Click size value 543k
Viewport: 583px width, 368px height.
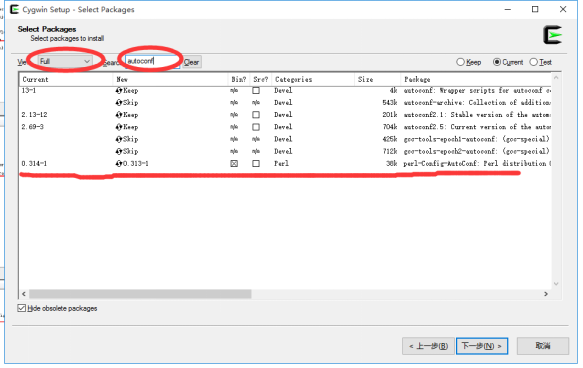[390, 103]
